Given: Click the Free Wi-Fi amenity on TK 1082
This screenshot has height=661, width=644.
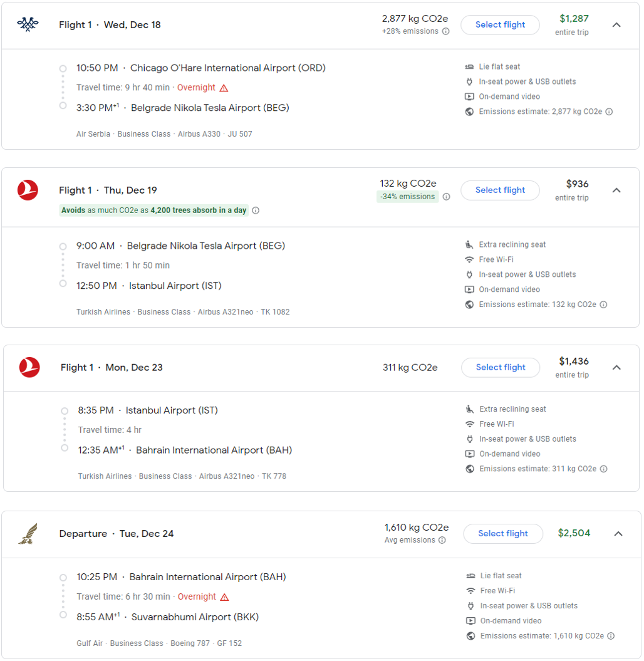Looking at the screenshot, I should [496, 259].
